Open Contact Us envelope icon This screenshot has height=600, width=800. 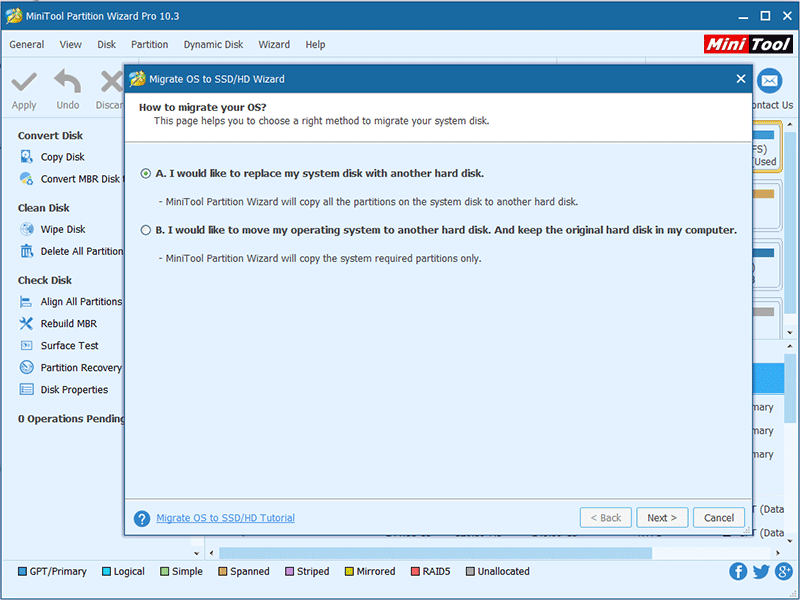coord(769,81)
